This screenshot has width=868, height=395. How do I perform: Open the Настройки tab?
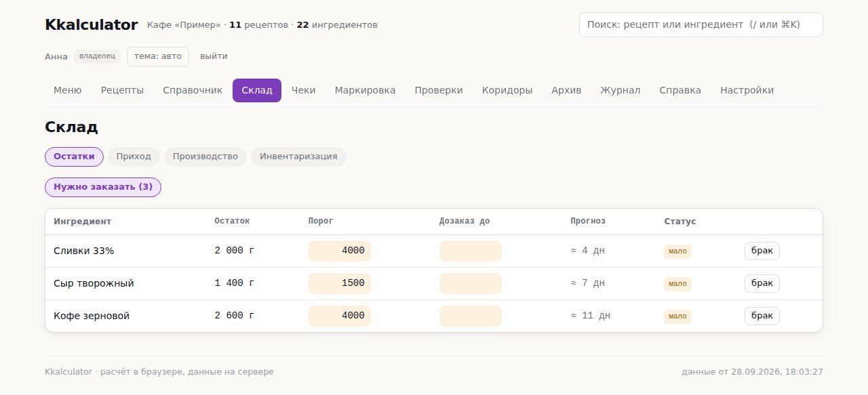(x=747, y=90)
